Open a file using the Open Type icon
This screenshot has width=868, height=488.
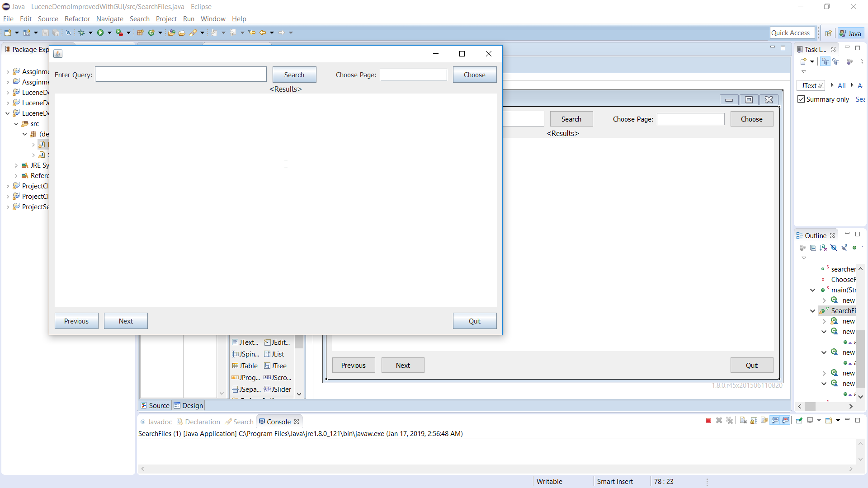172,32
